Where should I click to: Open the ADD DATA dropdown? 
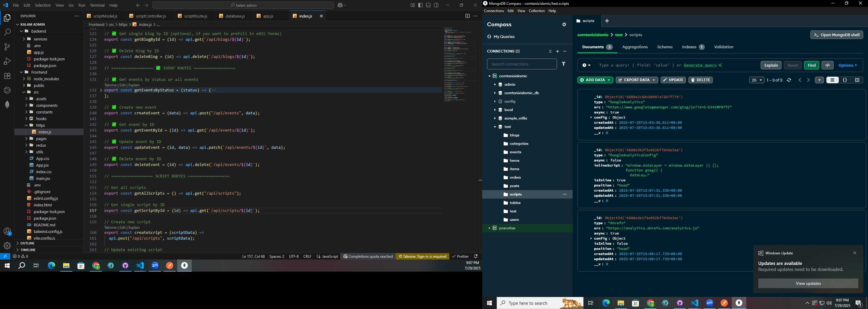pos(595,80)
